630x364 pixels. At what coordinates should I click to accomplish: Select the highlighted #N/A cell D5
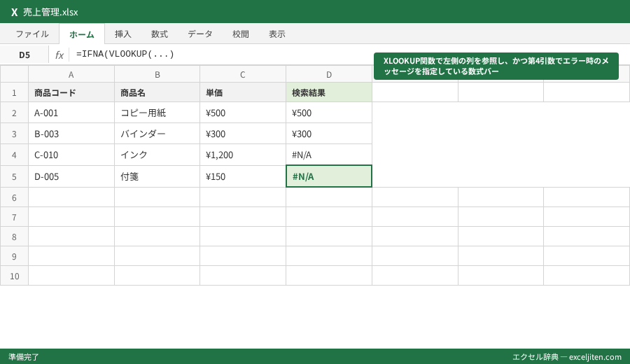pyautogui.click(x=329, y=176)
